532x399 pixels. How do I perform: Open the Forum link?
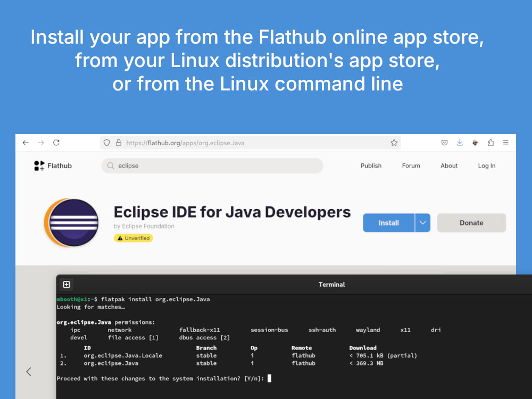pyautogui.click(x=411, y=166)
